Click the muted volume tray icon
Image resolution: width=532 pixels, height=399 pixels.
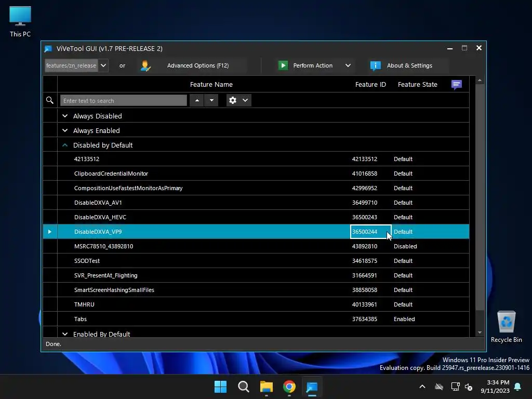coord(469,387)
